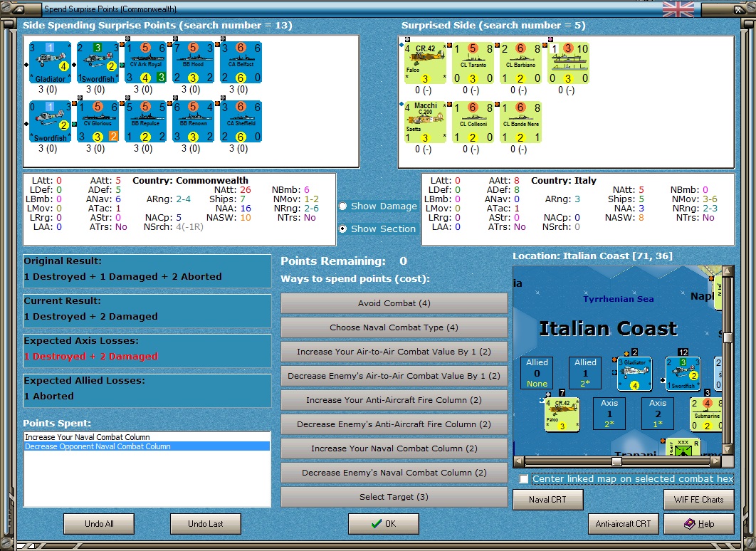This screenshot has height=551, width=756.
Task: Click Increase Your Anti-Aircraft Fire Column
Action: tap(394, 400)
